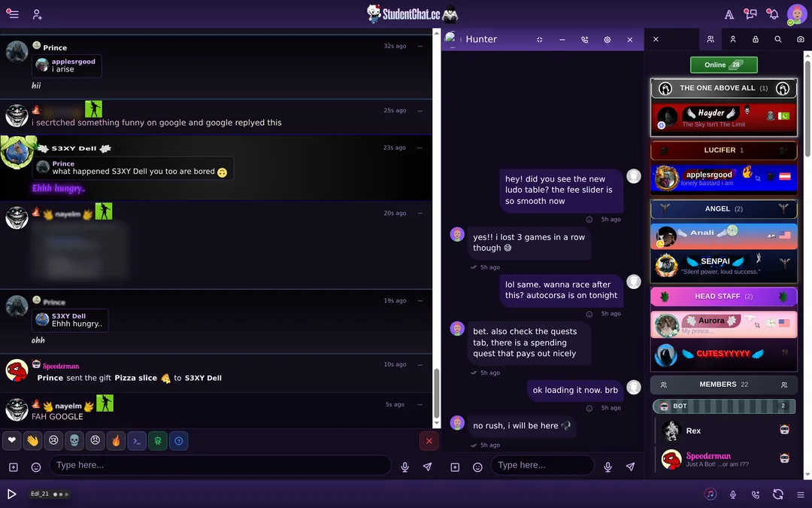Record voice message in Hunter chat
812x508 pixels.
pos(608,467)
